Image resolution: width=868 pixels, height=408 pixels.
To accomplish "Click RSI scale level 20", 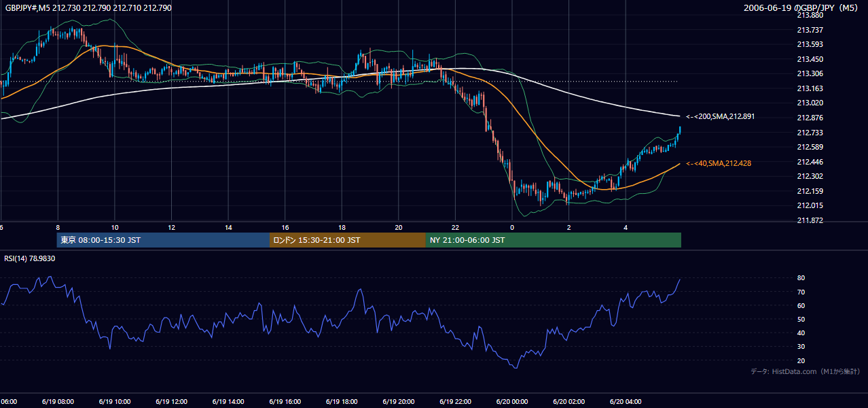I will [801, 360].
